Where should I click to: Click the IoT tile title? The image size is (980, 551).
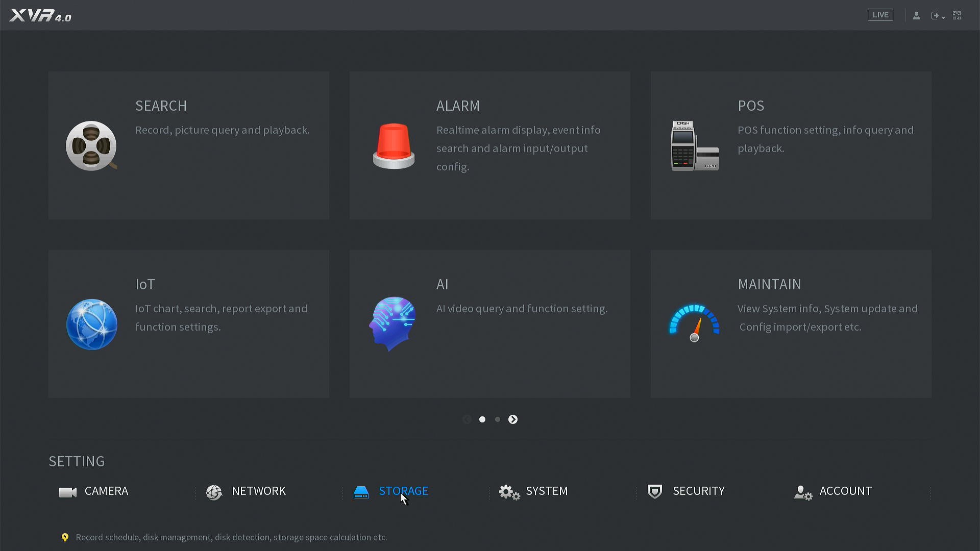[x=145, y=284]
